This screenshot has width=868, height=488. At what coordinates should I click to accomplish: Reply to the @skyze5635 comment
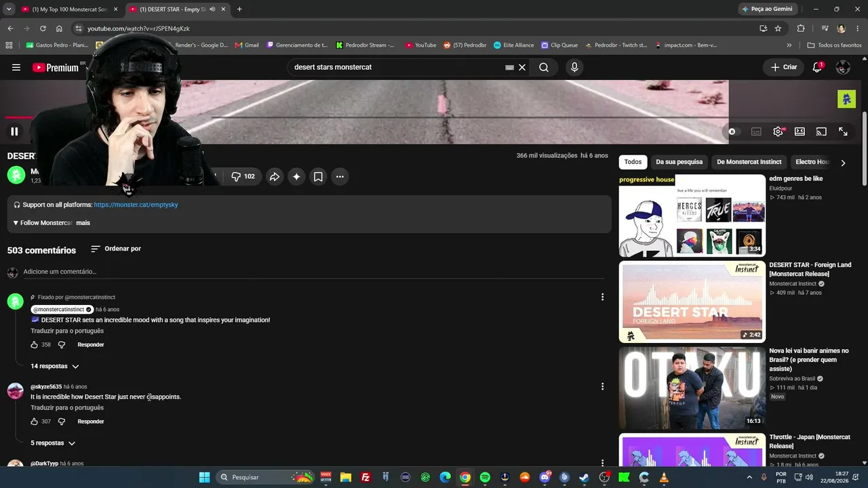[91, 422]
